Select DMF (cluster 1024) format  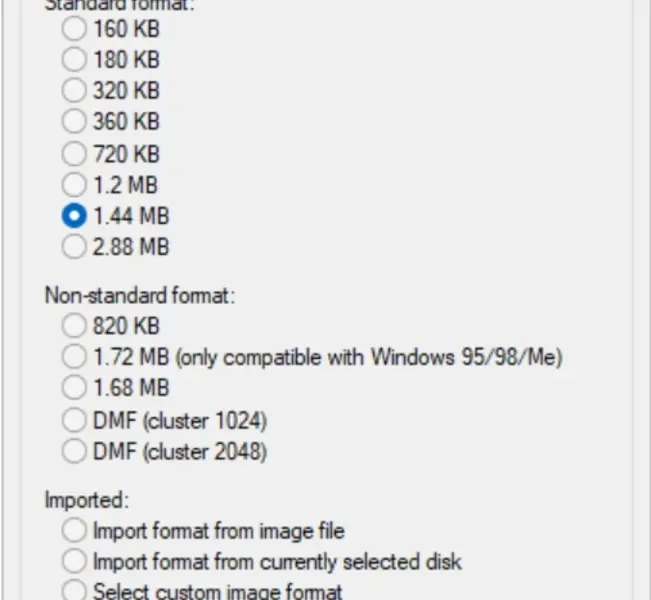[74, 419]
